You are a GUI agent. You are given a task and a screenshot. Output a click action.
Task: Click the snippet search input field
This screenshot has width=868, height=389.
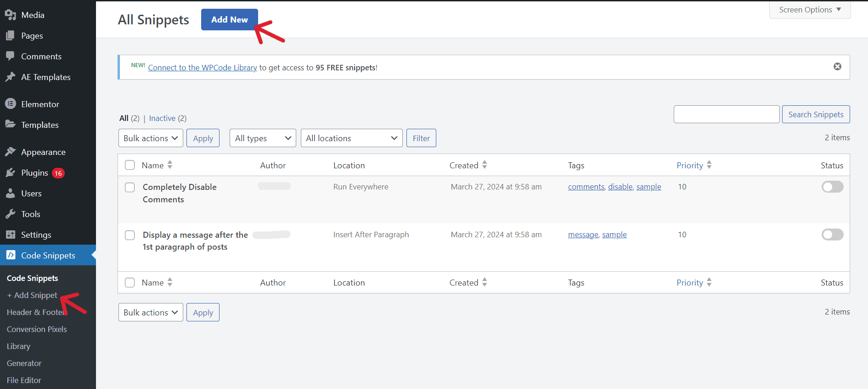(727, 114)
